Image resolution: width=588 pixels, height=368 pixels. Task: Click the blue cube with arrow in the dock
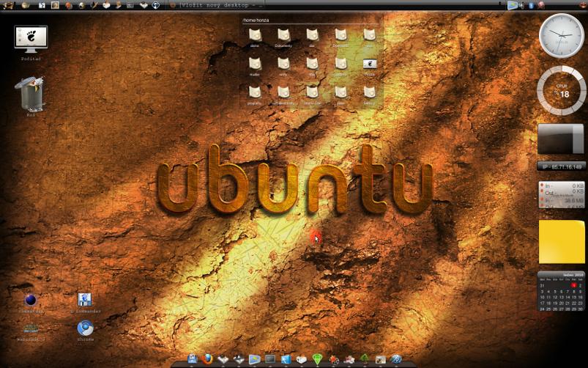286,359
